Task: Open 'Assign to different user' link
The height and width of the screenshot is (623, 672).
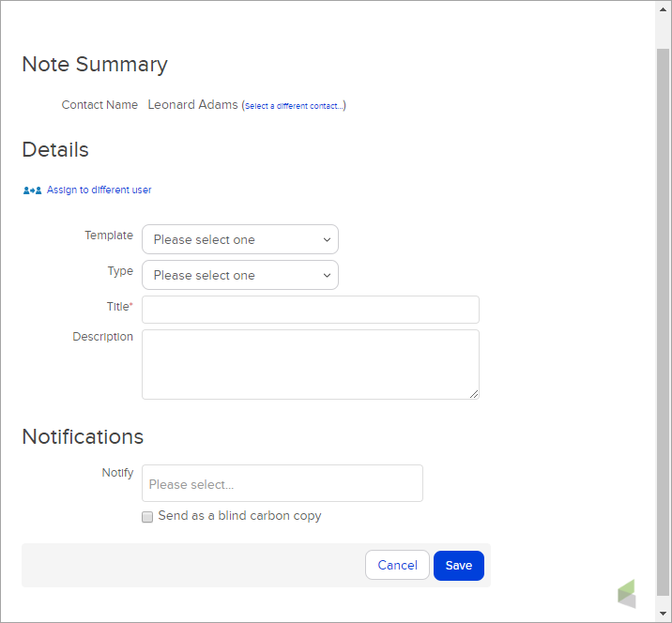Action: 99,190
